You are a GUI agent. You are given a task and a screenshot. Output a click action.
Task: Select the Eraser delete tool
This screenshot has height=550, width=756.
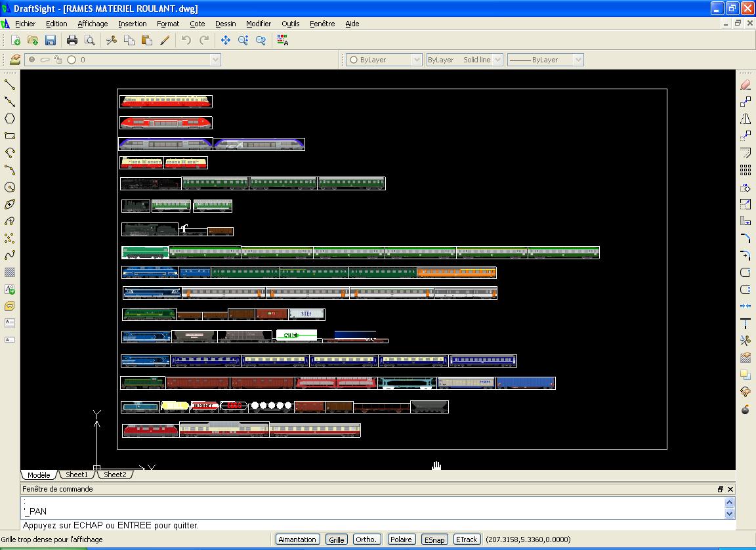pyautogui.click(x=745, y=85)
